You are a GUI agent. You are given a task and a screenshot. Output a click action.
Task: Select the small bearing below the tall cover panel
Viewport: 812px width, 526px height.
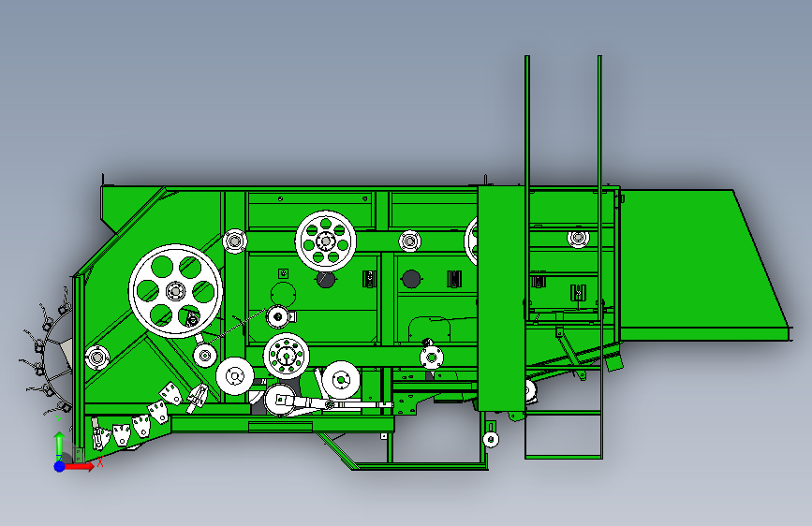(491, 440)
